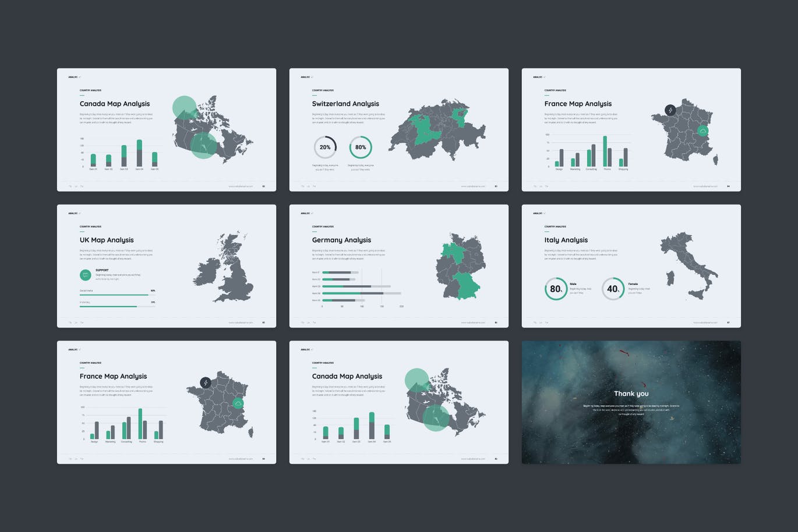Viewport: 798px width, 532px height.
Task: Click the "UK Map Analysis" title
Action: point(107,240)
